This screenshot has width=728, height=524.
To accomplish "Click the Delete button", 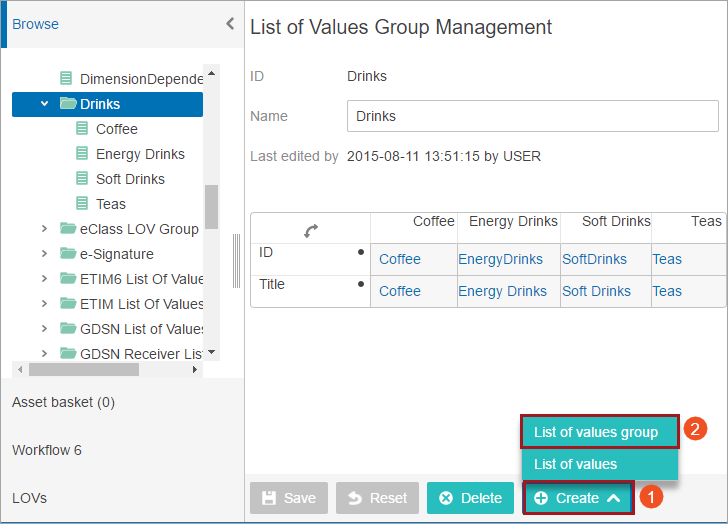I will pyautogui.click(x=470, y=498).
